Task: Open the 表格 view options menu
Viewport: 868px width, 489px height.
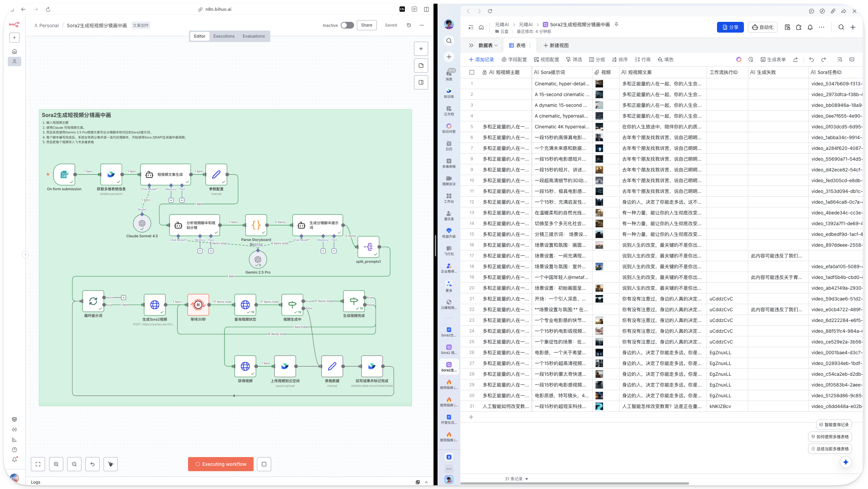Action: pyautogui.click(x=530, y=45)
